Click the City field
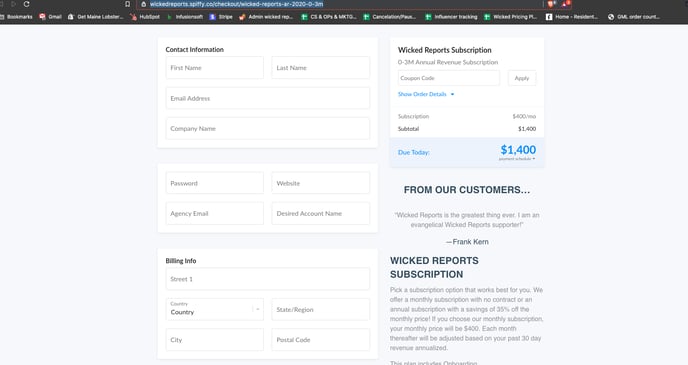688x365 pixels. (215, 340)
